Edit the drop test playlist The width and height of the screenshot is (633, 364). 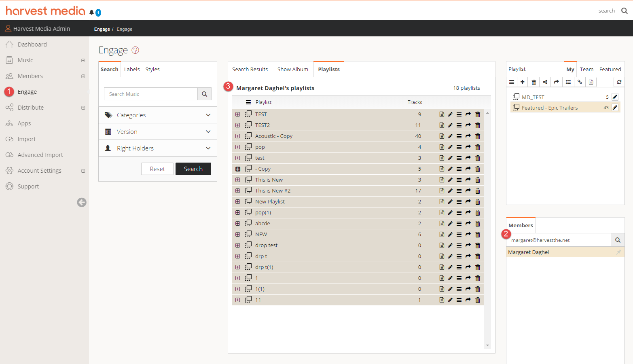tap(450, 245)
